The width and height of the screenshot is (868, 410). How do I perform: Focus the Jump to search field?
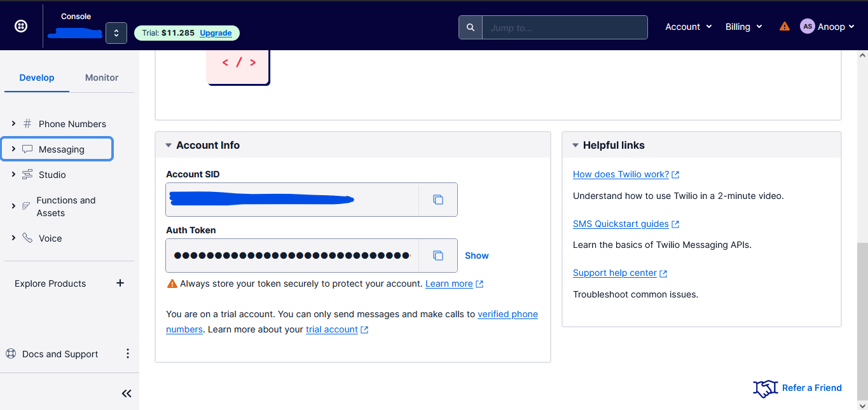tap(565, 27)
